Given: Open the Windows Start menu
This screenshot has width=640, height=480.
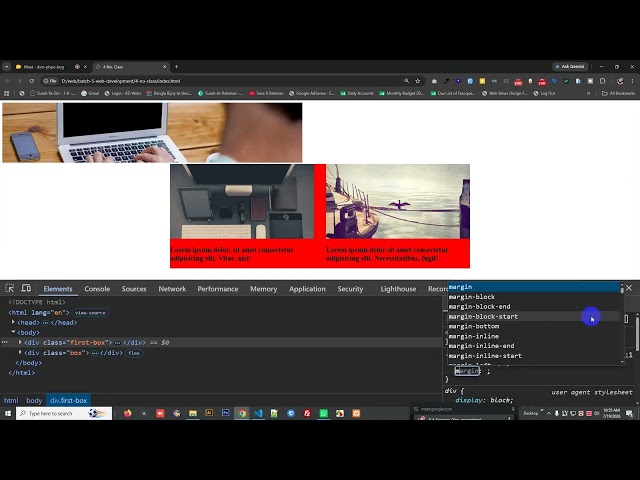Looking at the screenshot, I should point(7,413).
